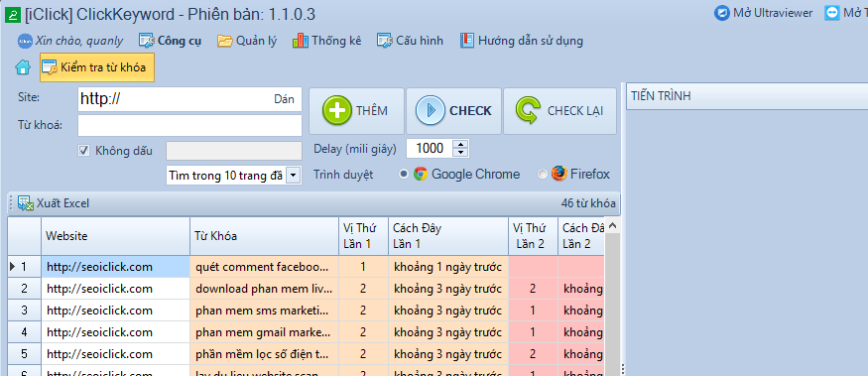Click the Mở Ultraviewer link
868x376 pixels.
point(764,13)
